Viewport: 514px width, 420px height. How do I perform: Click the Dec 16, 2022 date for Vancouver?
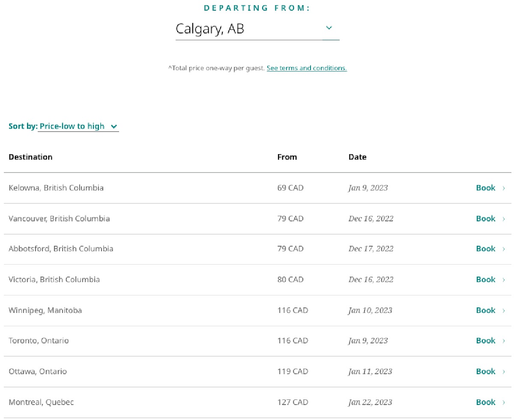[x=371, y=219]
